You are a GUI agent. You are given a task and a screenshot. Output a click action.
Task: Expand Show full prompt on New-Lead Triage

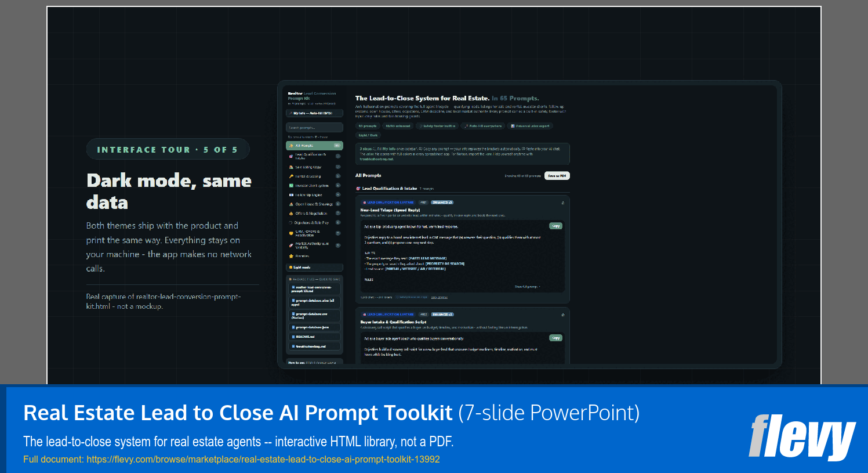coord(528,287)
